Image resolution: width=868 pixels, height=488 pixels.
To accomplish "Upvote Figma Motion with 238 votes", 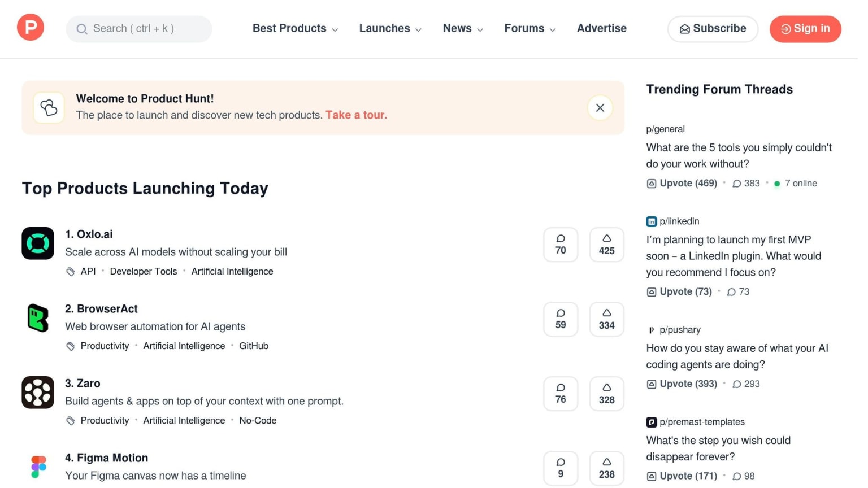I will [x=607, y=468].
